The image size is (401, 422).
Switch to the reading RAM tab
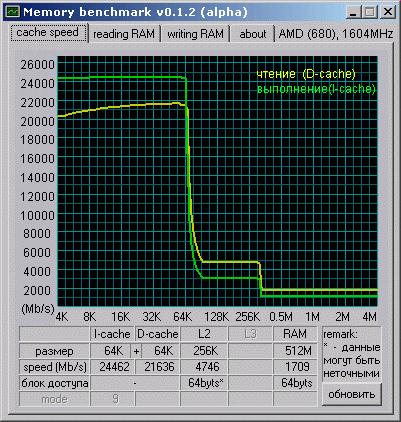(x=124, y=34)
